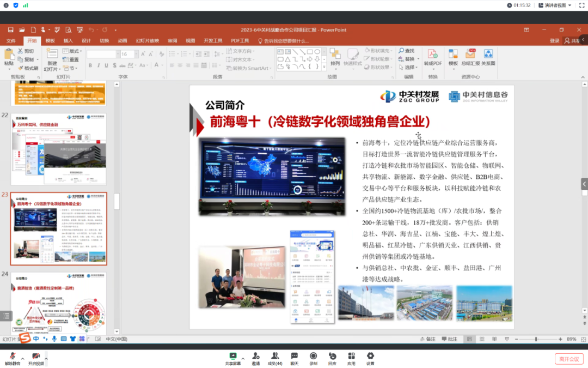Image resolution: width=588 pixels, height=368 pixels.
Task: Switch to the Slide Show (幻灯片放映) tab
Action: click(x=148, y=40)
